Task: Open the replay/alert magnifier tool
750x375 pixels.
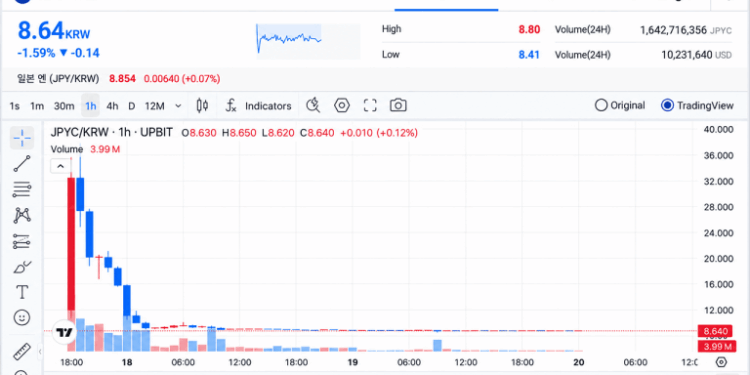Action: point(313,105)
